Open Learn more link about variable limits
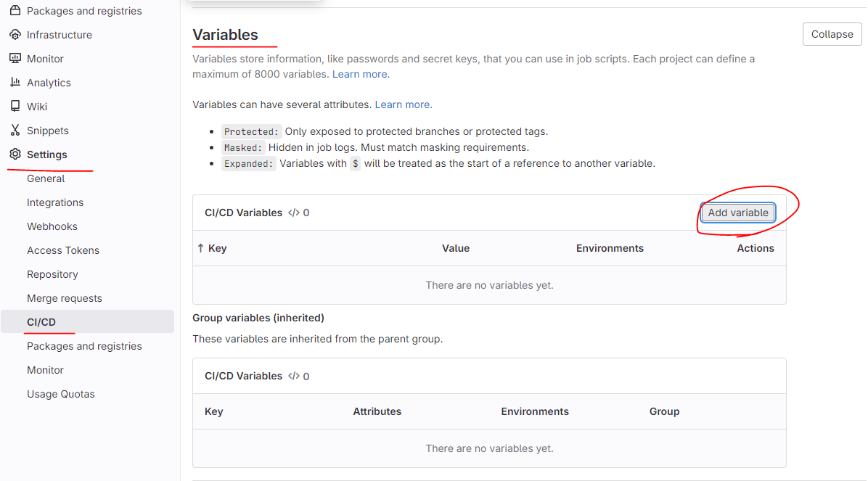868x481 pixels. [360, 74]
